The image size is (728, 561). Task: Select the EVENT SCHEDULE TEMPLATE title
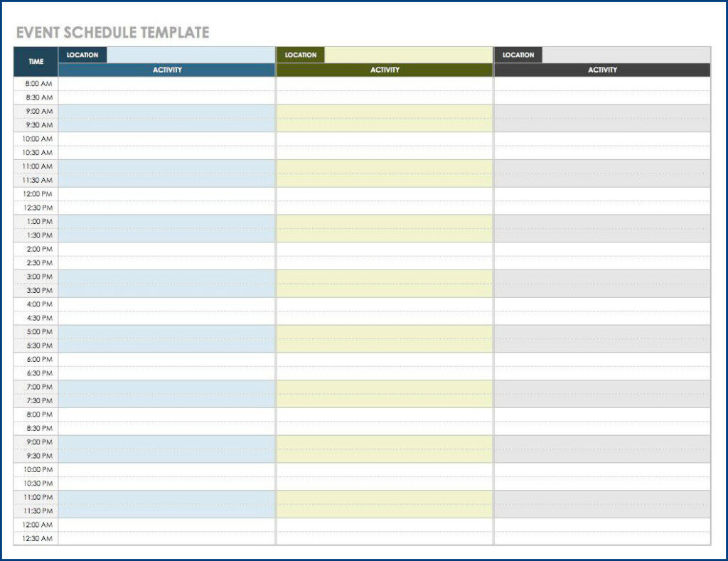click(112, 32)
